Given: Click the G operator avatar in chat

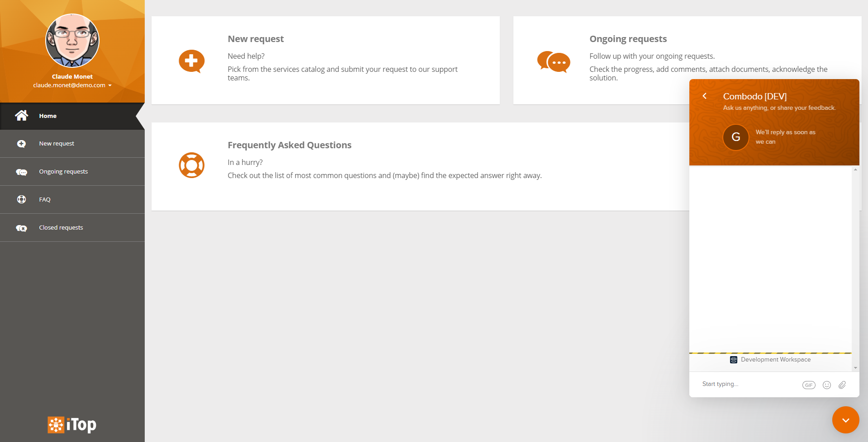Looking at the screenshot, I should click(736, 137).
